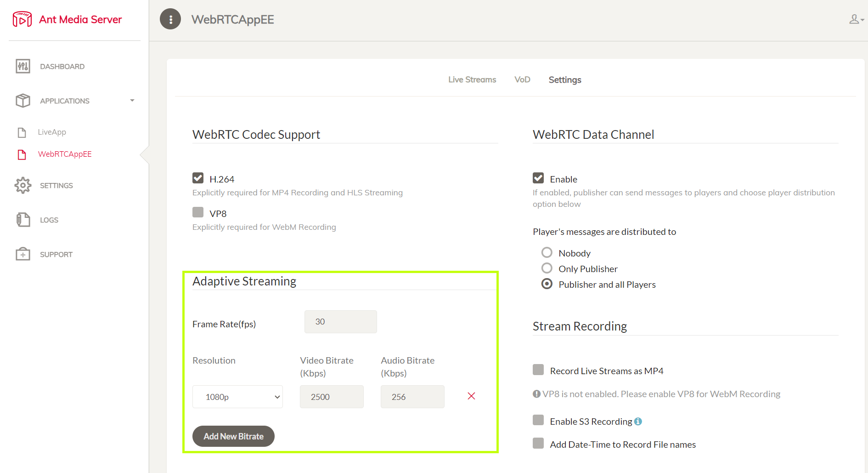The image size is (868, 473).
Task: Toggle the H.264 codec checkbox
Action: pyautogui.click(x=198, y=178)
